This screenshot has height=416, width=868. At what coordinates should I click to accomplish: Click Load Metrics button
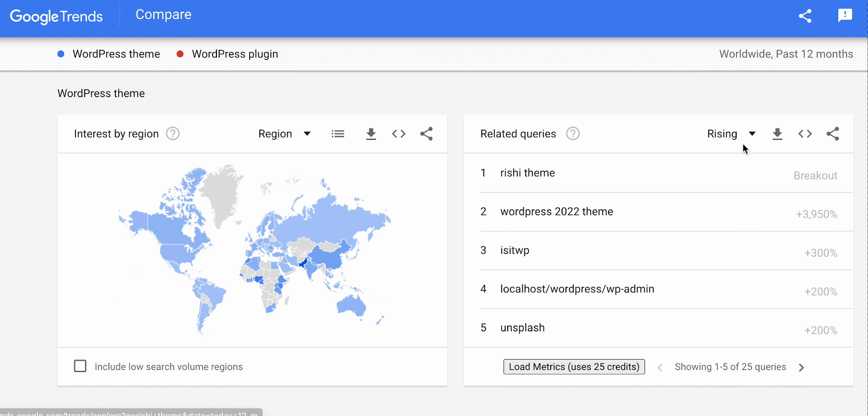tap(574, 367)
